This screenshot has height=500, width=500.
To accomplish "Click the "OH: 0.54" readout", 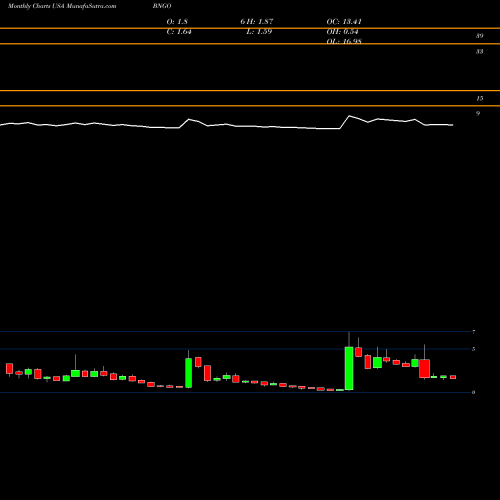I will [342, 32].
